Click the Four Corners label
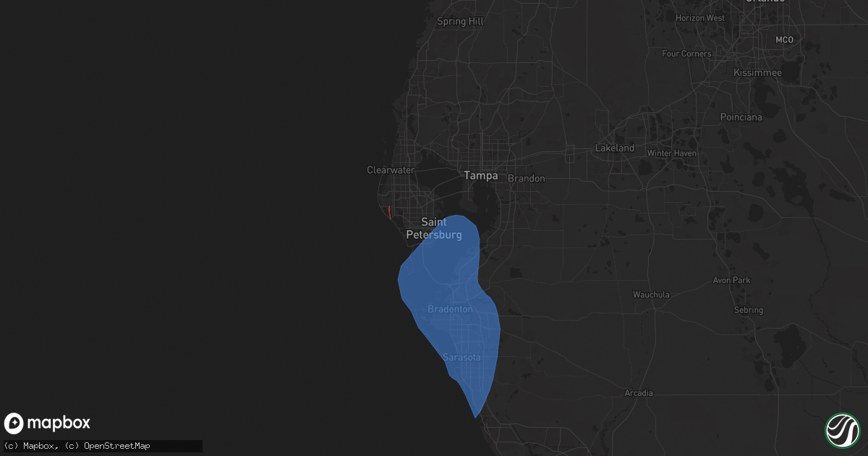Image resolution: width=868 pixels, height=456 pixels. click(686, 54)
